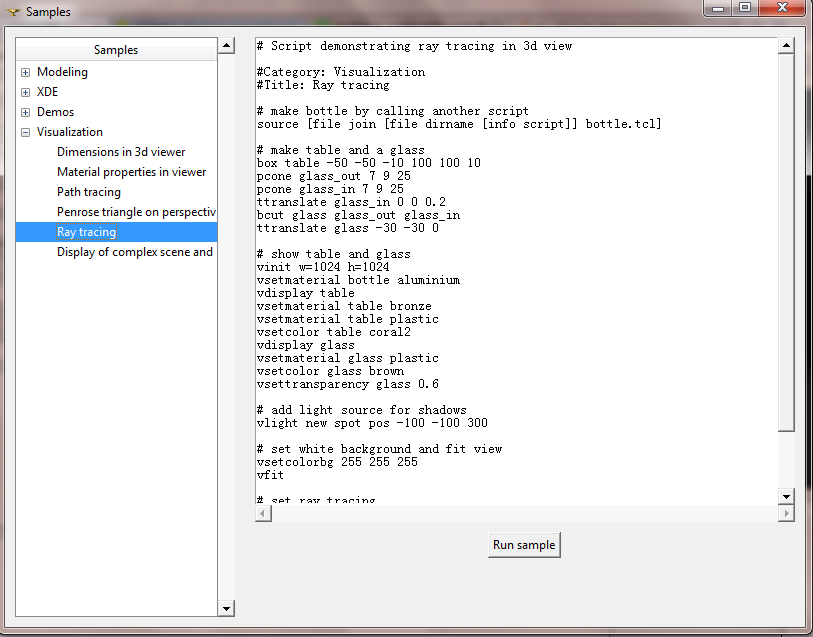Click the Samples window title icon
813x637 pixels.
13,12
